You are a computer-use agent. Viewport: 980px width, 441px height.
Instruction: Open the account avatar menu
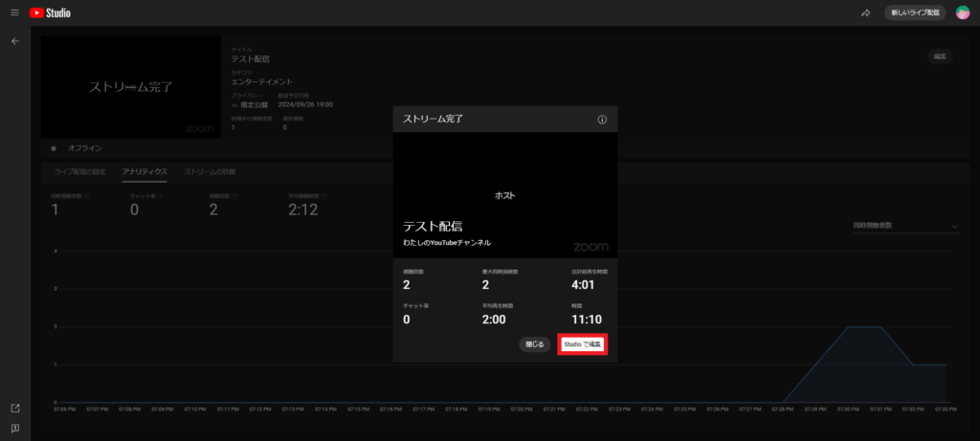click(x=963, y=13)
